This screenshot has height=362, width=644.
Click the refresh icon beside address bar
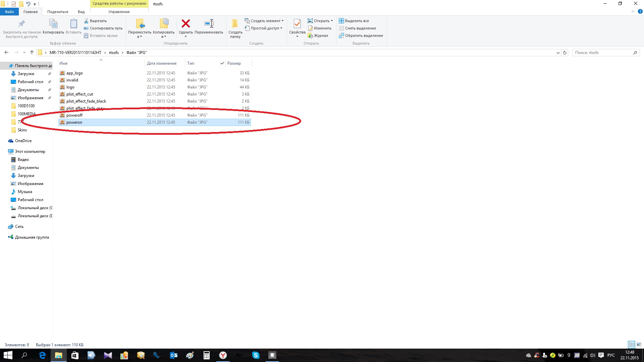(565, 53)
